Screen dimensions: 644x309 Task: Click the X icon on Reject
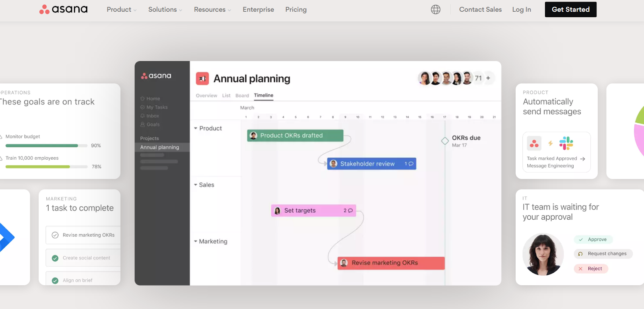point(580,269)
